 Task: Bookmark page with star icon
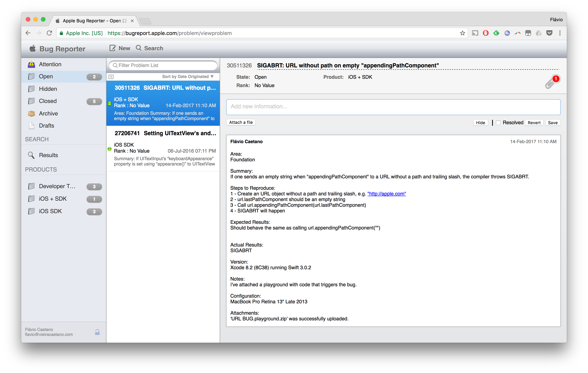[462, 33]
